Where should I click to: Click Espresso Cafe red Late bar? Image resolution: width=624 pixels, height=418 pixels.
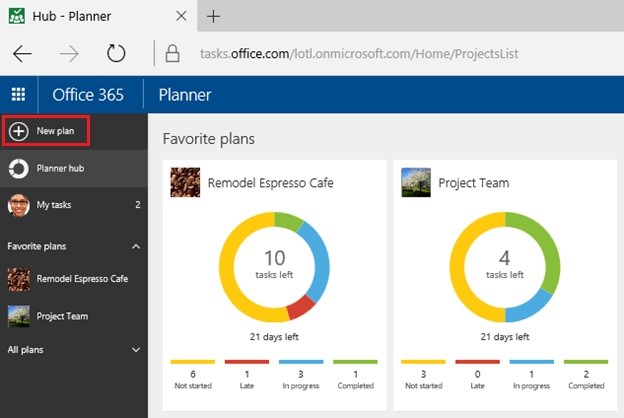click(247, 362)
